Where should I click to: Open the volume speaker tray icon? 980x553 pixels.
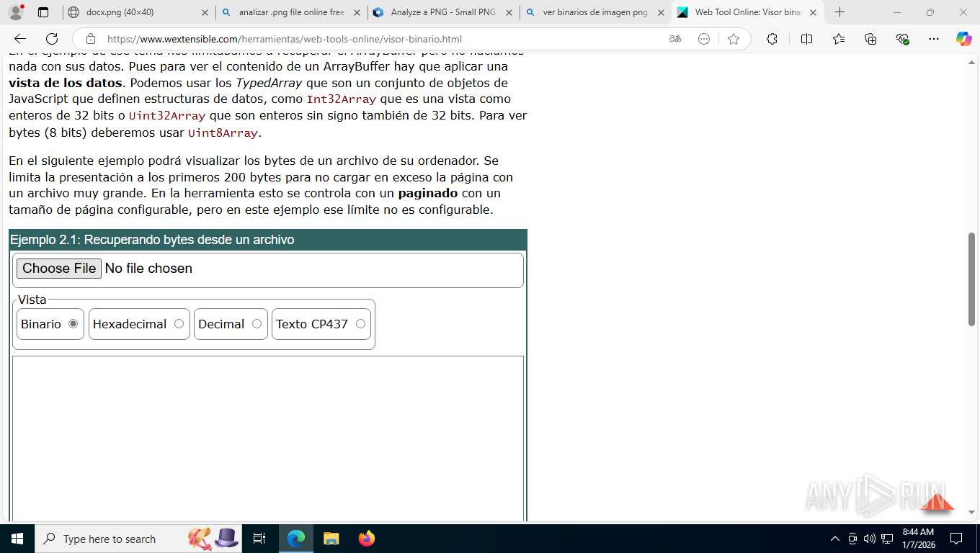click(869, 539)
